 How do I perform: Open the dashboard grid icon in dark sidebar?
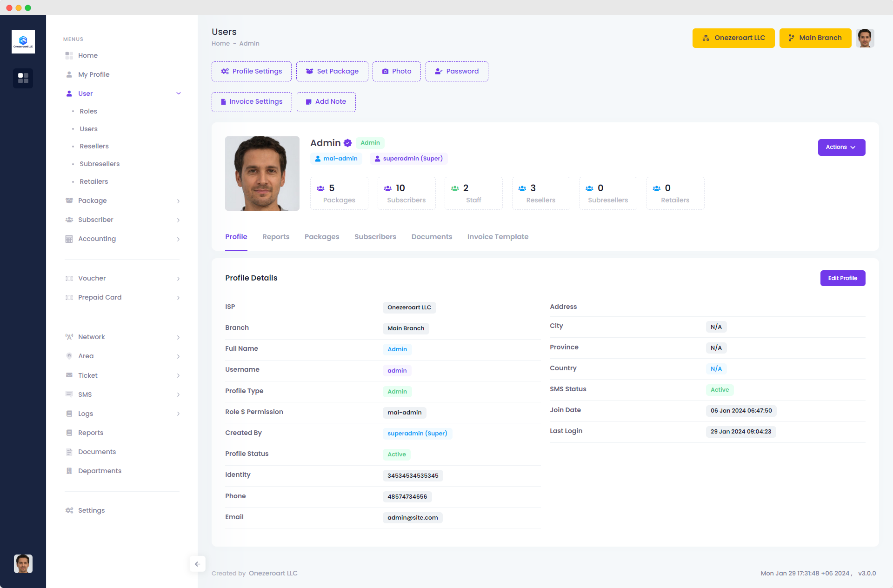coord(23,78)
